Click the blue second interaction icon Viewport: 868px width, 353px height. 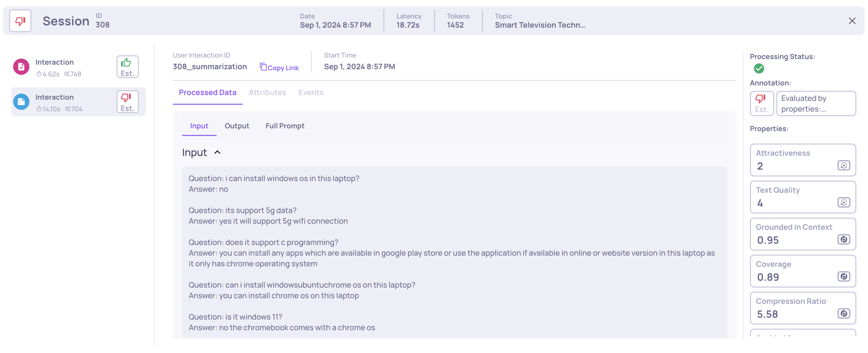(21, 102)
